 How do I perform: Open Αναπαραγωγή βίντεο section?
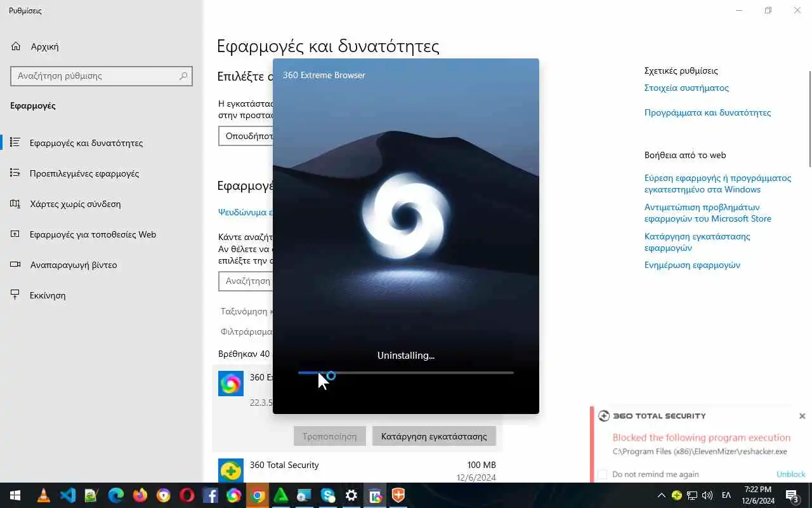pyautogui.click(x=101, y=265)
